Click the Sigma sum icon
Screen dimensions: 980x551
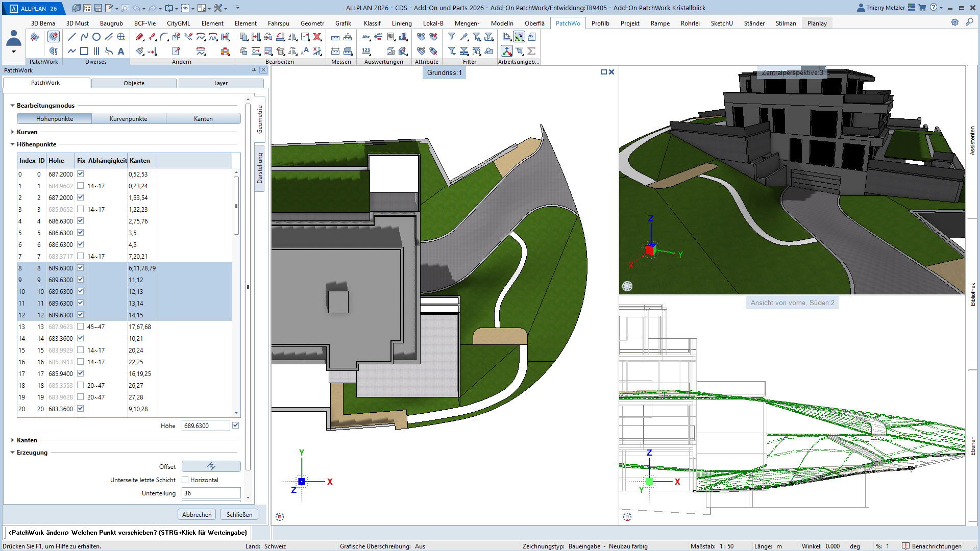click(531, 51)
